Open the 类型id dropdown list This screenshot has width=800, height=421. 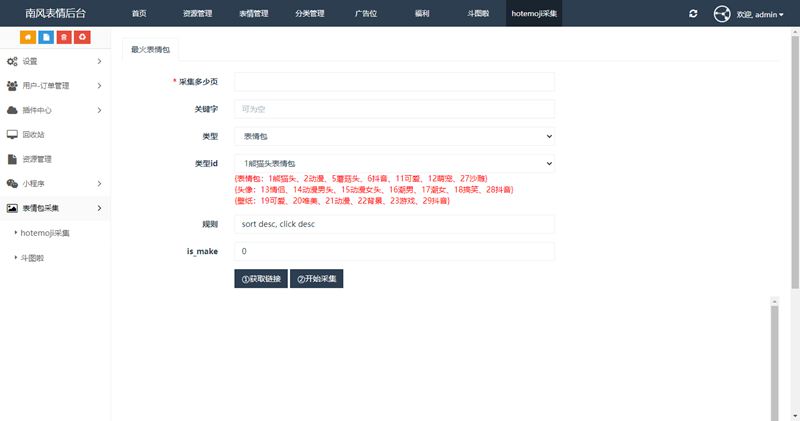tap(394, 163)
